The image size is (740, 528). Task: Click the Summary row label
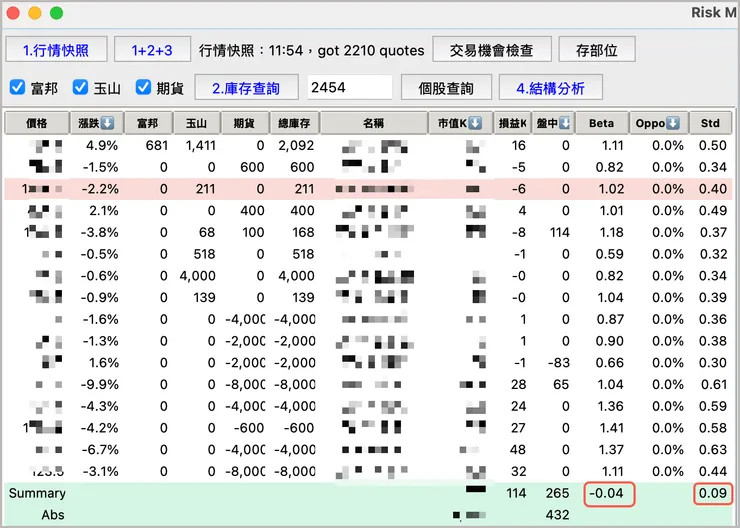point(37,493)
